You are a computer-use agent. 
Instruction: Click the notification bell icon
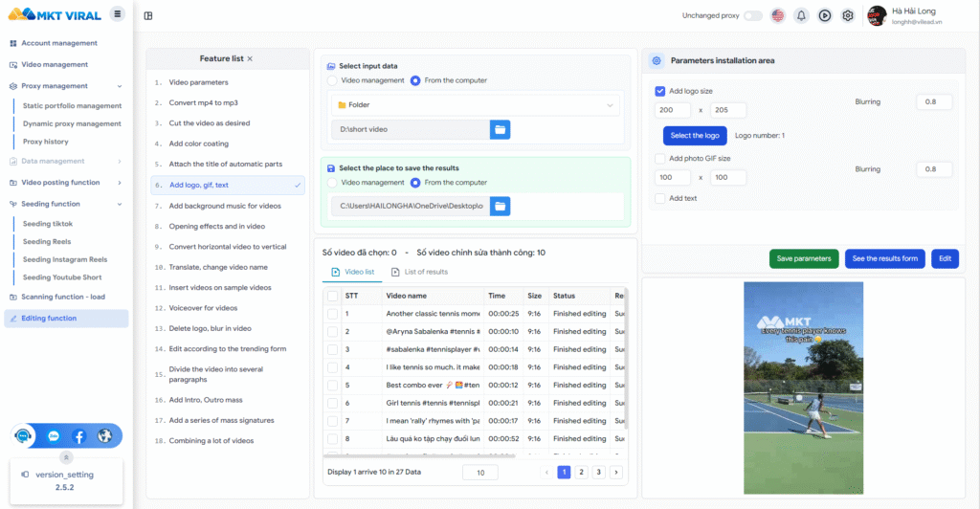coord(800,15)
